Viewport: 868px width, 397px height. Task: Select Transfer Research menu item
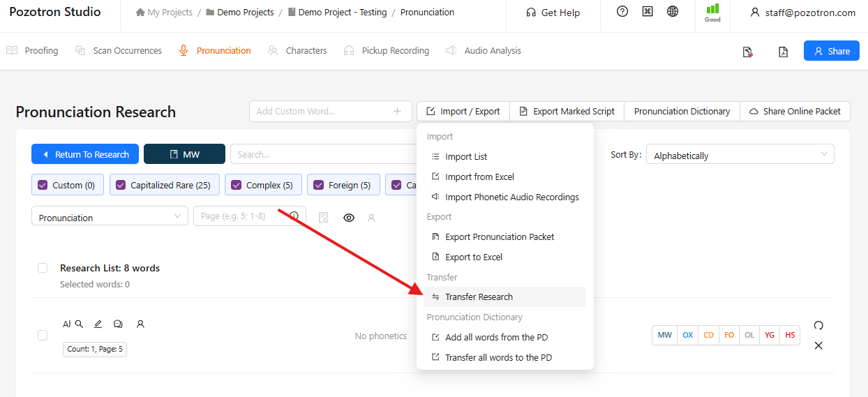pyautogui.click(x=479, y=297)
